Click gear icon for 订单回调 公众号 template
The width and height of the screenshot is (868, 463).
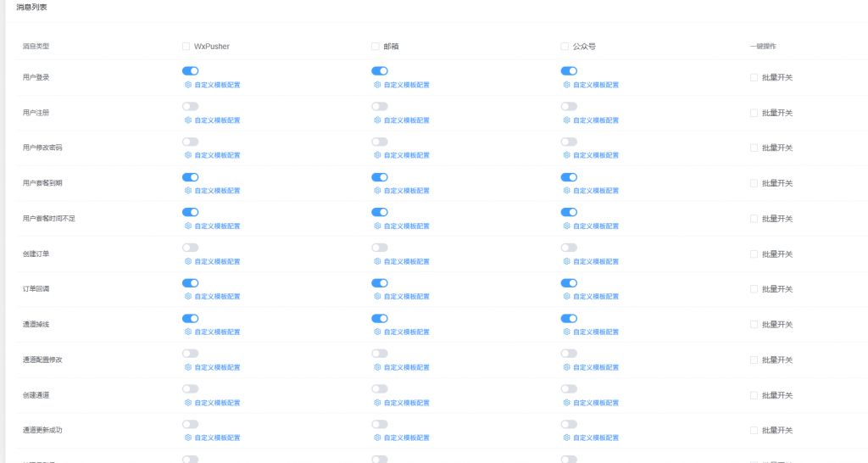tap(567, 297)
